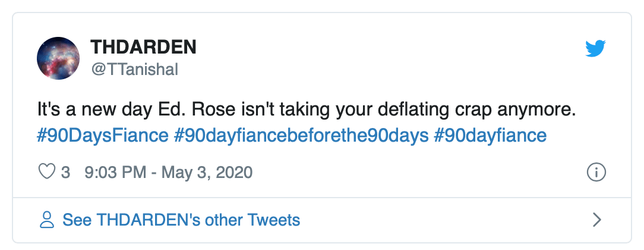
Task: Click the person icon in the footer
Action: (x=46, y=220)
